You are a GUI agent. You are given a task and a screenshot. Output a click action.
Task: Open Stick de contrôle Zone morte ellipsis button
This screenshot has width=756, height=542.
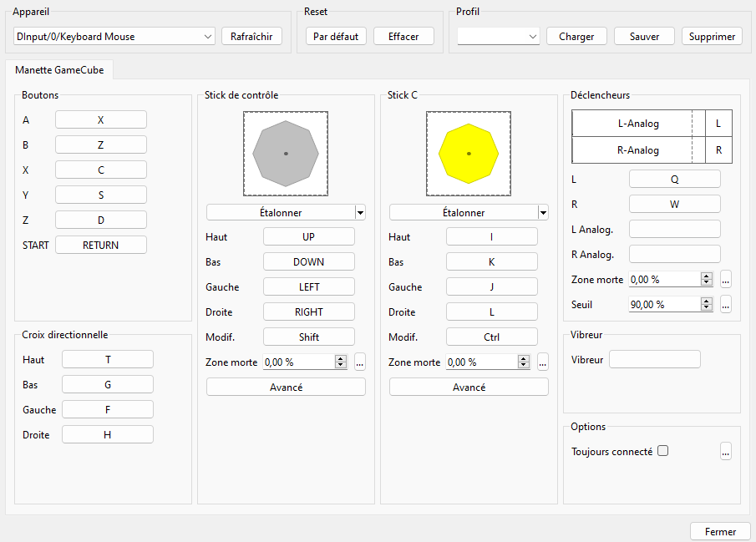coord(360,362)
